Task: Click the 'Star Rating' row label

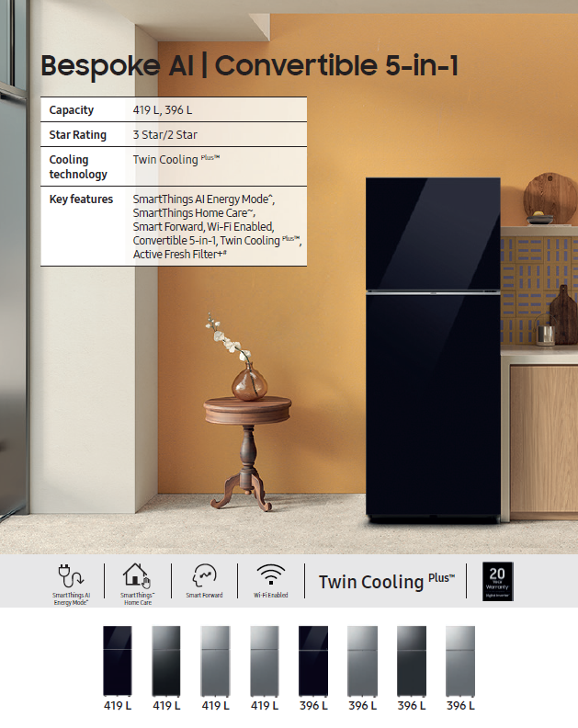Action: tap(77, 134)
